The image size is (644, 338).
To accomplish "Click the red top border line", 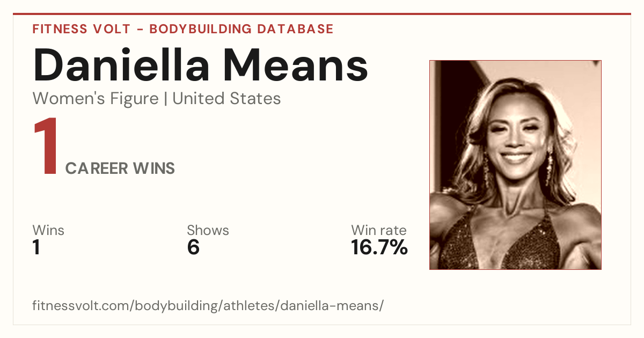I will [322, 14].
